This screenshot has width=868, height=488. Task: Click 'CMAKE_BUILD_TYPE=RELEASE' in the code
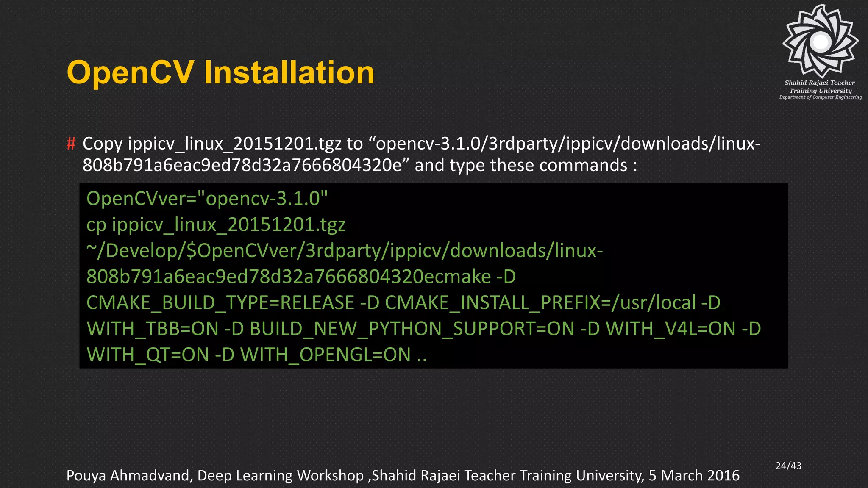point(220,303)
